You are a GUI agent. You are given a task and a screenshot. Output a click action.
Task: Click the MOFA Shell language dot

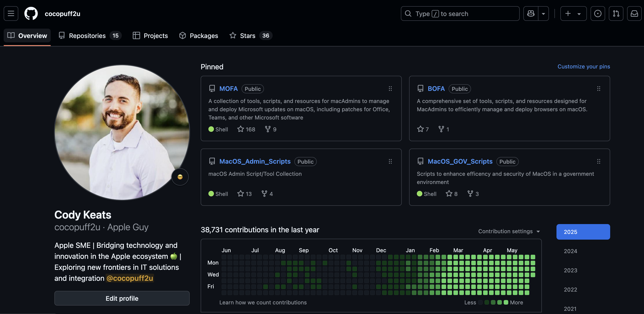(x=211, y=129)
